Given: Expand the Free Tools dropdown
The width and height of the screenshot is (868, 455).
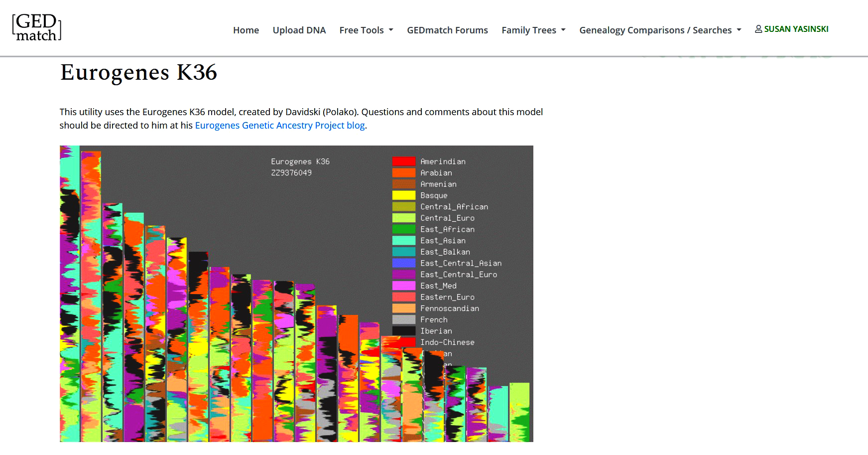Looking at the screenshot, I should tap(367, 30).
